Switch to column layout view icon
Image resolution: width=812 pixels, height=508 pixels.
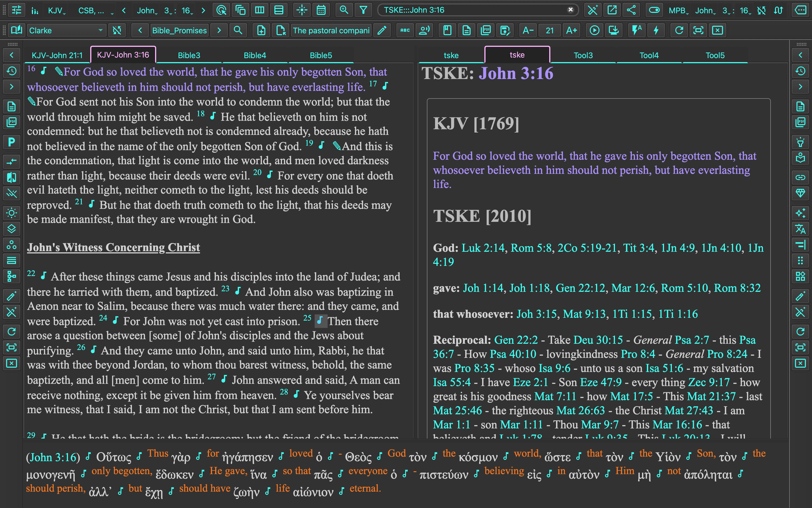click(x=259, y=10)
